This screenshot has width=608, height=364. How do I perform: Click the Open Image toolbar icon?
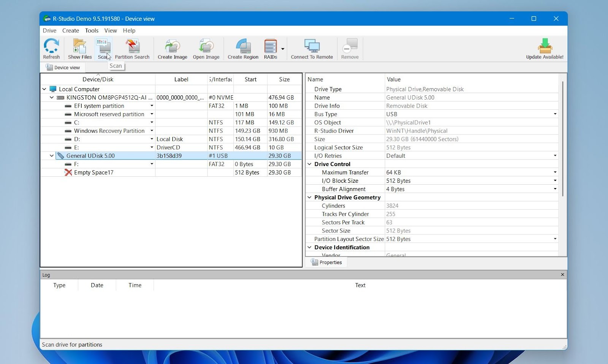[x=206, y=48]
